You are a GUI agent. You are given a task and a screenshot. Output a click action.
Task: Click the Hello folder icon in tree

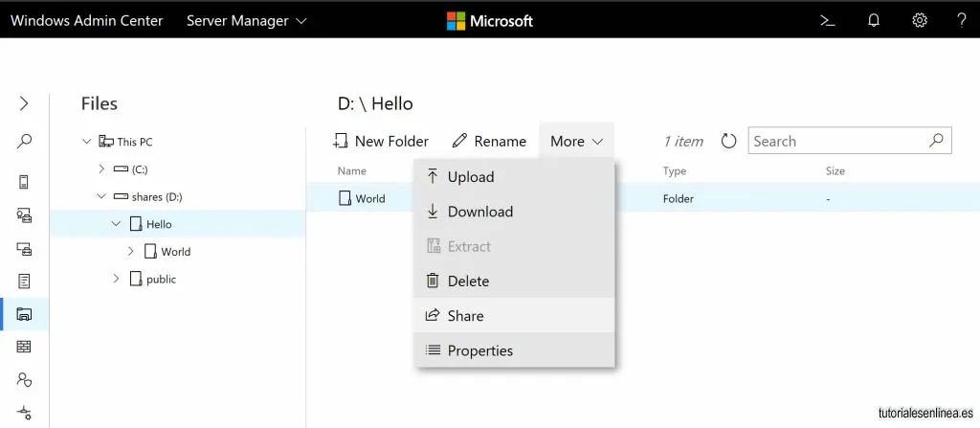click(x=136, y=223)
